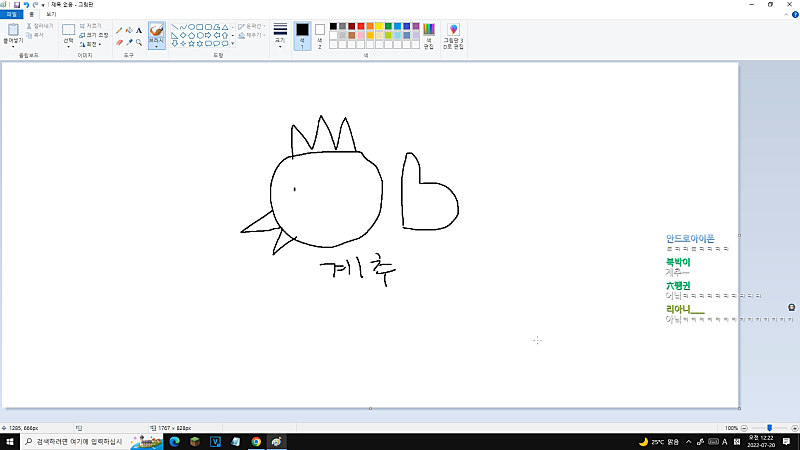800x450 pixels.
Task: Select Color 2 background swatch
Action: pos(320,34)
